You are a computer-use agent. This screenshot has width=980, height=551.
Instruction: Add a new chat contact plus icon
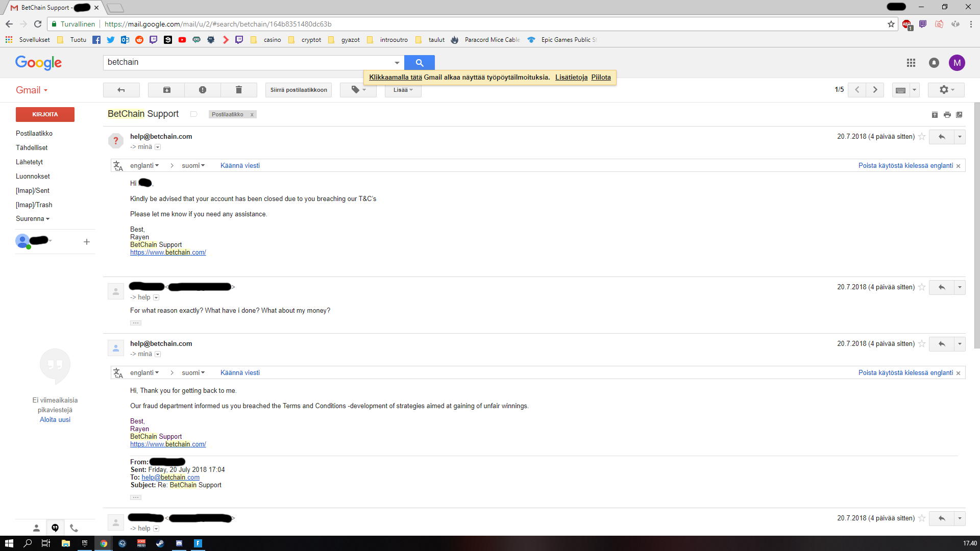click(x=87, y=242)
